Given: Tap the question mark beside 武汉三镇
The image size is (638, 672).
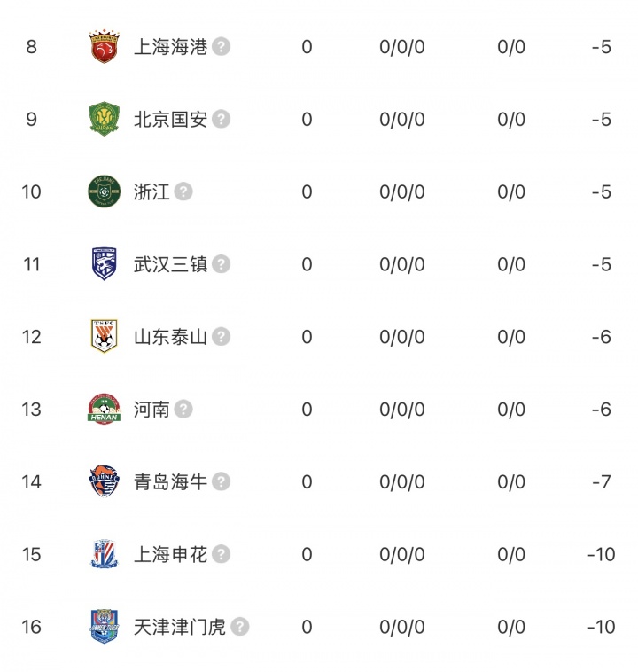Looking at the screenshot, I should point(222,264).
